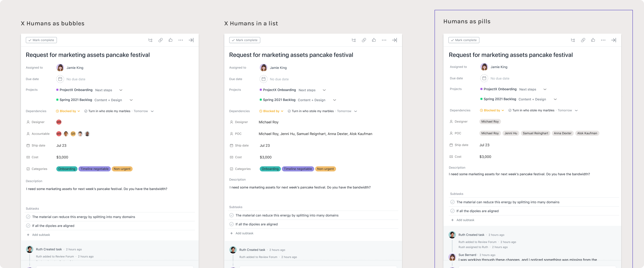
Task: Click the orange SR avatar in Accountable row
Action: pyautogui.click(x=73, y=134)
